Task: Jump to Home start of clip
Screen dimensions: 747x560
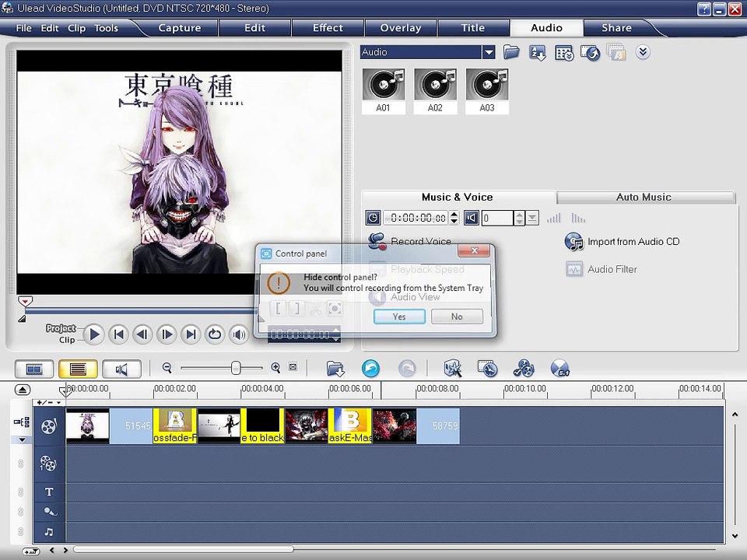Action: (118, 334)
